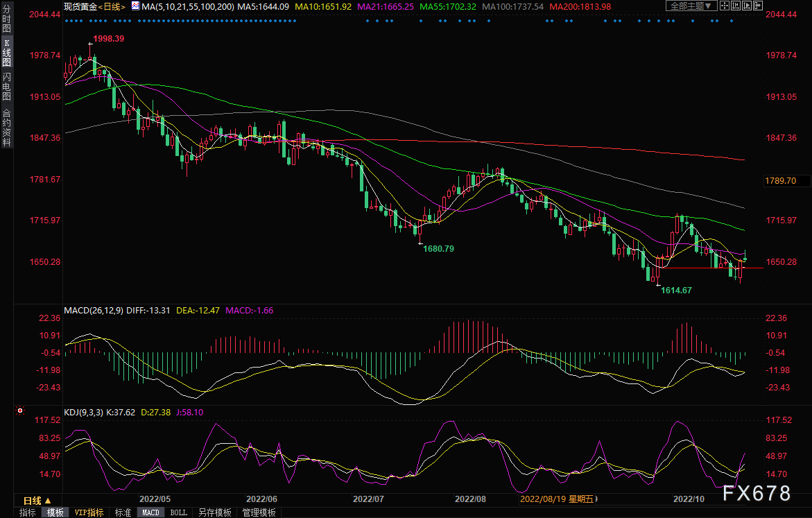Image resolution: width=812 pixels, height=518 pixels.
Task: Click the MA200:1813.98 value
Action: 580,7
